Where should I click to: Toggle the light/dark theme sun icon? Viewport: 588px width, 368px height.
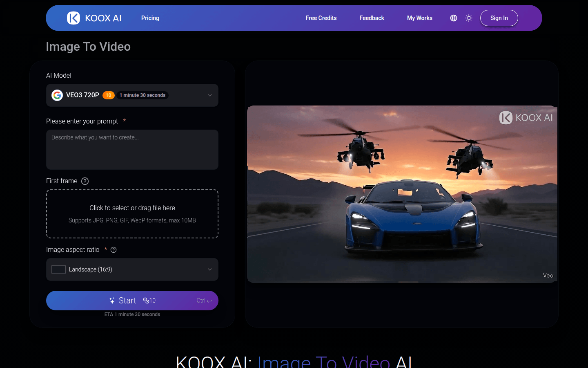[x=469, y=18]
